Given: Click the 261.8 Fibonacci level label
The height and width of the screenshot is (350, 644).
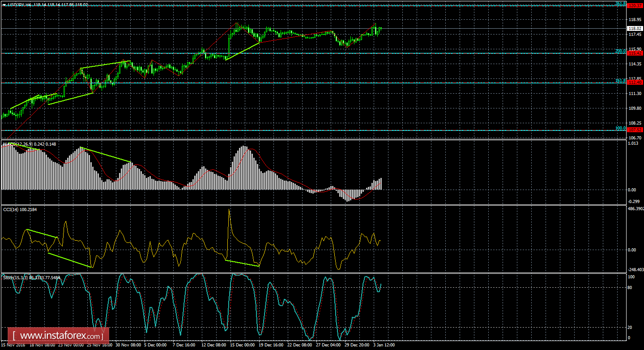Looking at the screenshot, I should pyautogui.click(x=620, y=4).
